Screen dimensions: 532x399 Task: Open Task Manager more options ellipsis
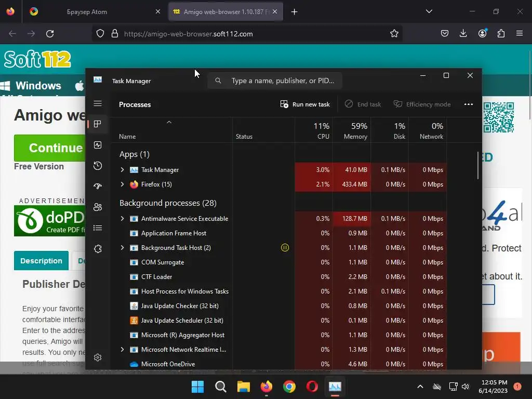tap(469, 104)
